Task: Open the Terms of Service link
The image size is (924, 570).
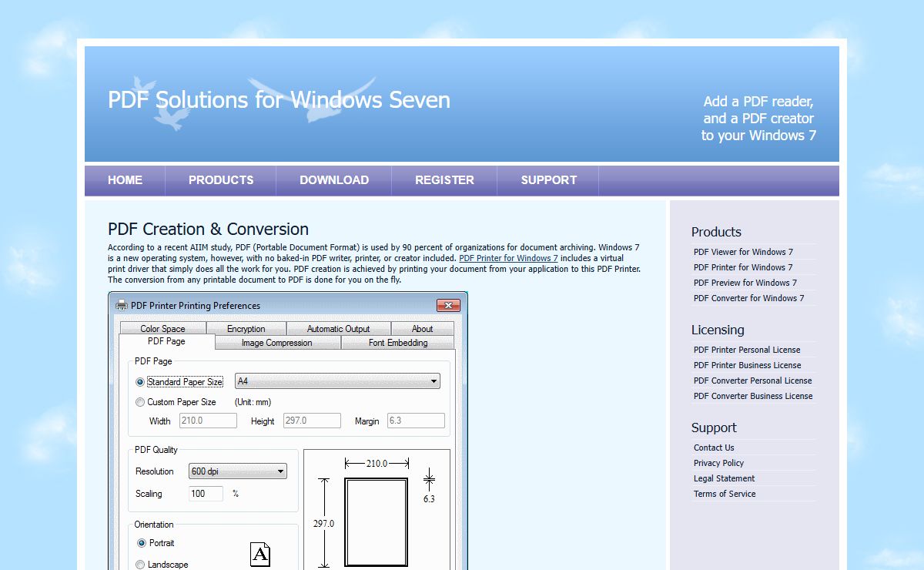Action: point(725,494)
